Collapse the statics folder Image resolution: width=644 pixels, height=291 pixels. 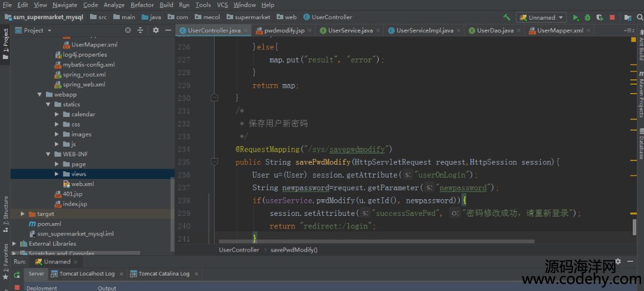coord(48,104)
